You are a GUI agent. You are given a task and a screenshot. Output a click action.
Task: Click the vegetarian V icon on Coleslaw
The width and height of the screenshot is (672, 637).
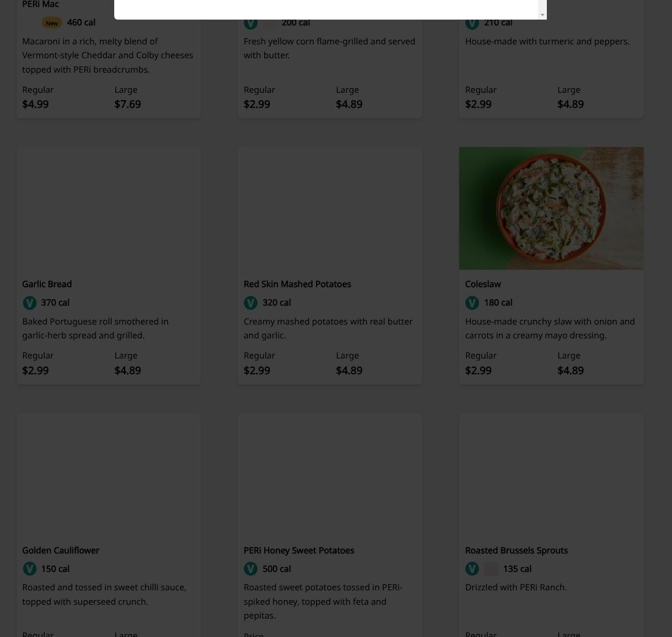click(472, 303)
